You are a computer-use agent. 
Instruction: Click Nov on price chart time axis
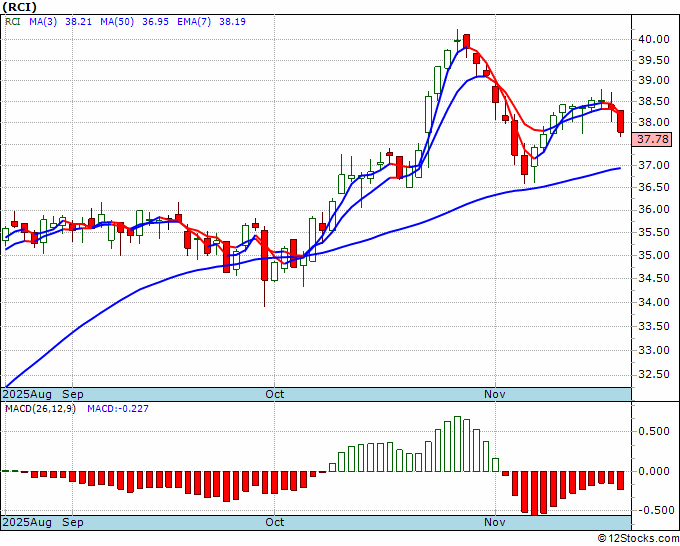(x=495, y=394)
